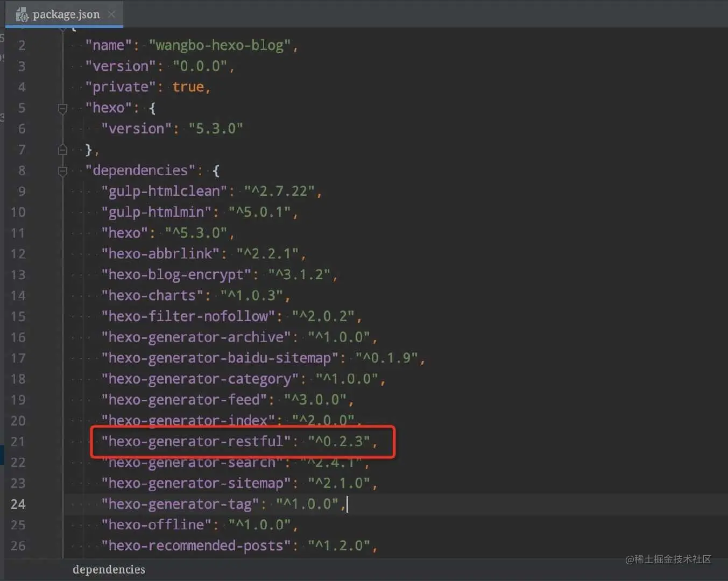Click the "hexo" dependency on line 11

tap(124, 233)
